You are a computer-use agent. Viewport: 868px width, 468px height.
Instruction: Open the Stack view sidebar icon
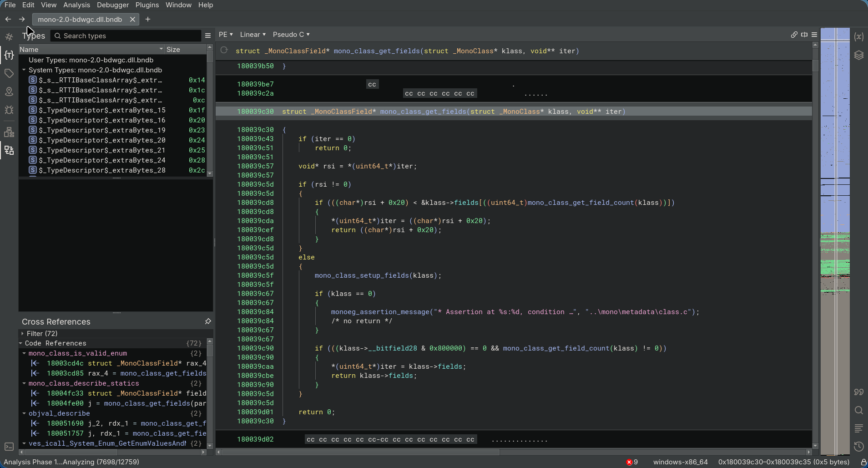(9, 132)
